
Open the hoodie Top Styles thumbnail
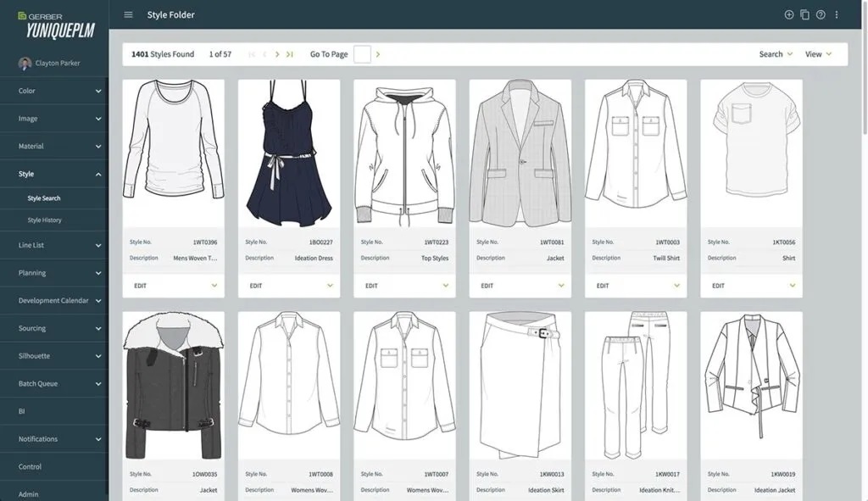point(404,153)
